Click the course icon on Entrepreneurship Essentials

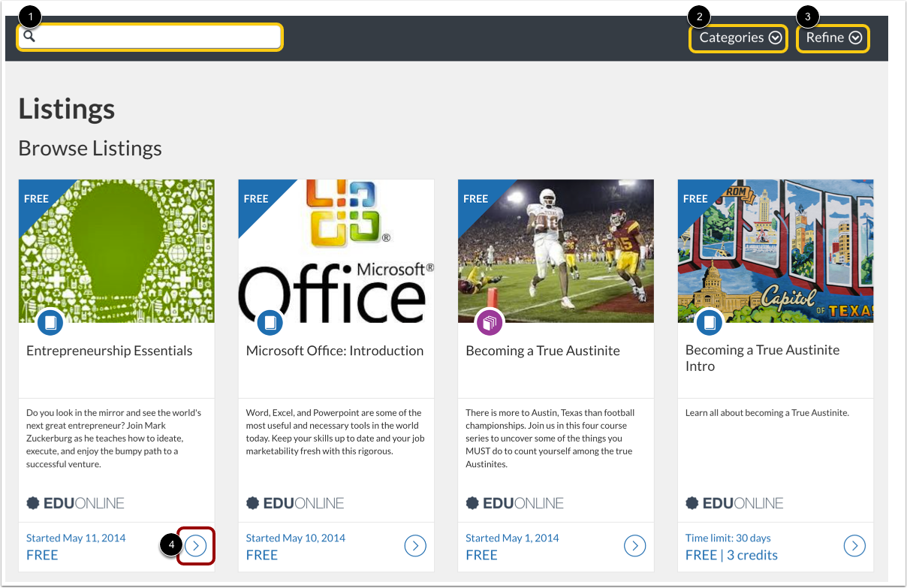point(50,324)
